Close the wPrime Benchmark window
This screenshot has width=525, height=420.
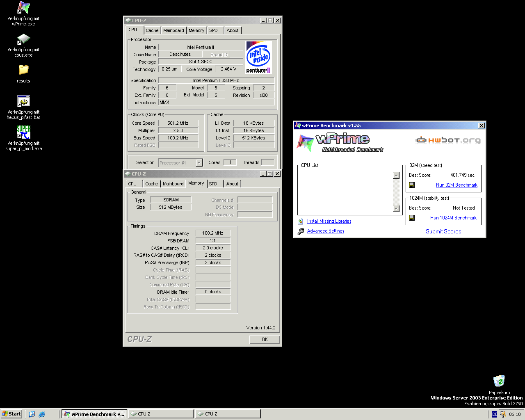[482, 126]
